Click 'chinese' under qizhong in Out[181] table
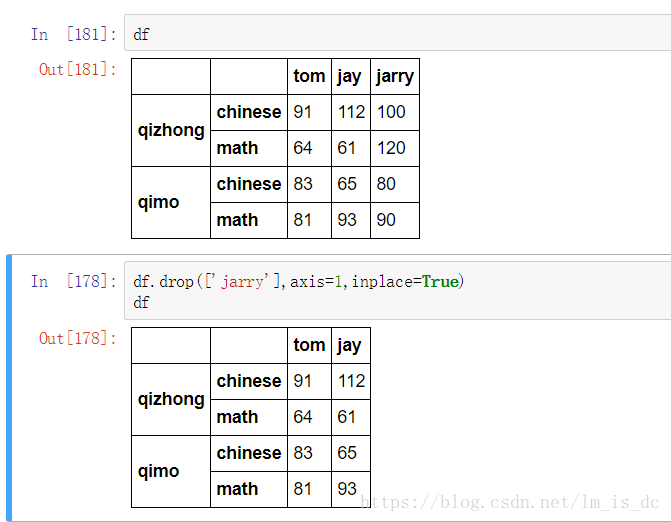 pos(249,113)
